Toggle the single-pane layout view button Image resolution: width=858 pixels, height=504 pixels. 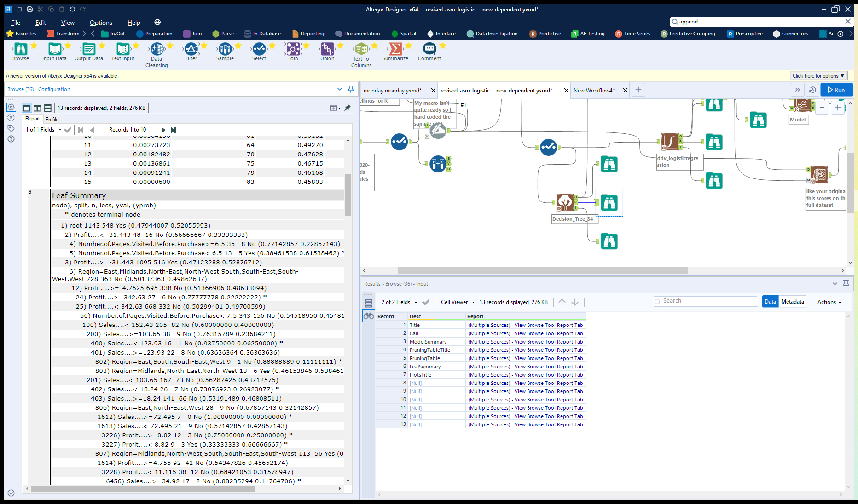click(27, 108)
